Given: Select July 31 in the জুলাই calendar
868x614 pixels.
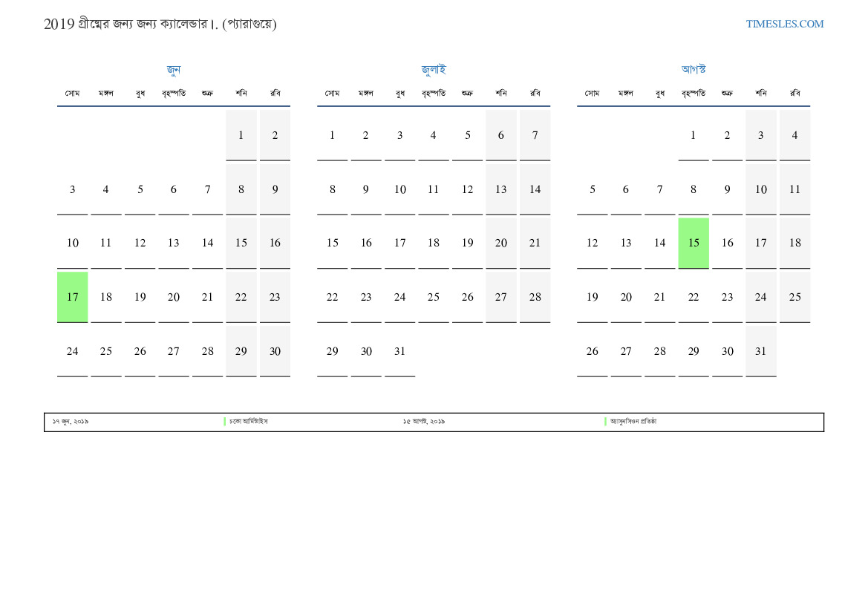Looking at the screenshot, I should coord(399,351).
